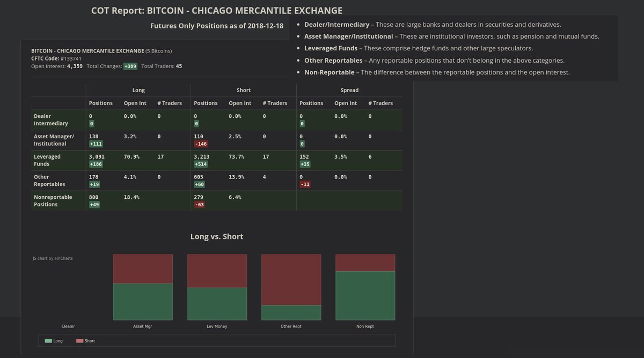Click the Total Traders 45 value
This screenshot has height=358, width=644.
179,66
